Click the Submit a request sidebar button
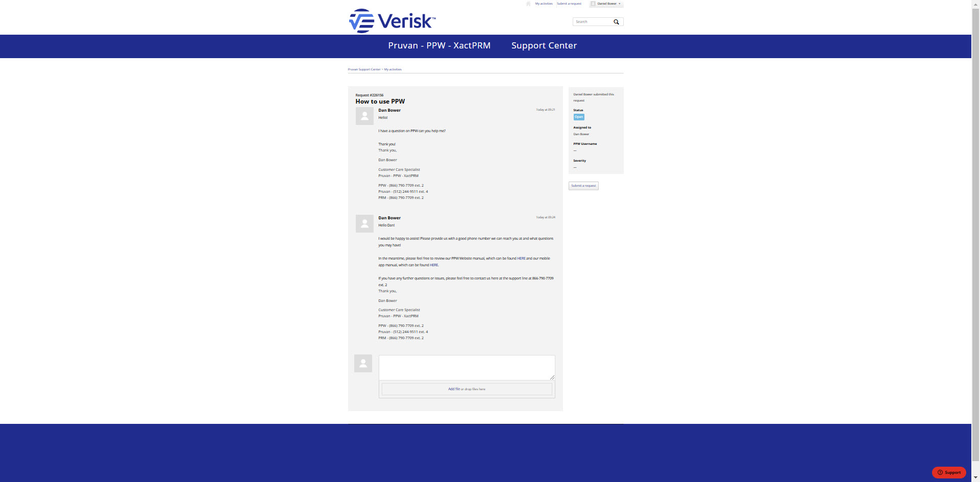Viewport: 980px width, 482px height. (583, 186)
